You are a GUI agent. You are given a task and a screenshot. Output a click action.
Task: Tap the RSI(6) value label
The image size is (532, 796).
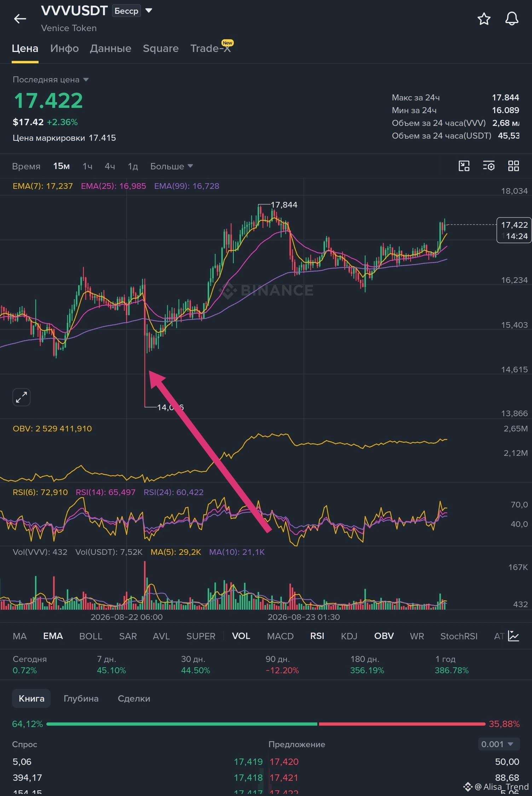click(40, 492)
